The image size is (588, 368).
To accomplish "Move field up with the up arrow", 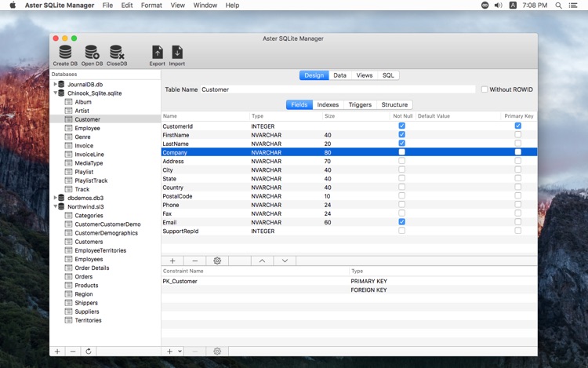I will [262, 261].
